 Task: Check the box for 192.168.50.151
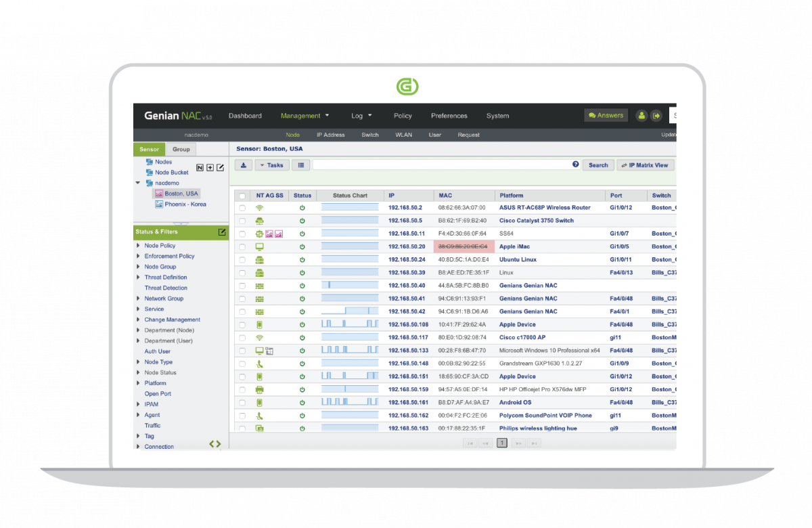click(x=242, y=376)
